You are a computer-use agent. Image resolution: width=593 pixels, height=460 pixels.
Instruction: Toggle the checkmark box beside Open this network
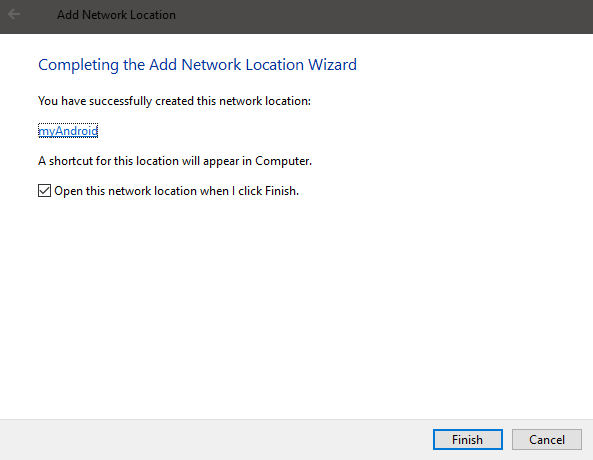point(44,191)
